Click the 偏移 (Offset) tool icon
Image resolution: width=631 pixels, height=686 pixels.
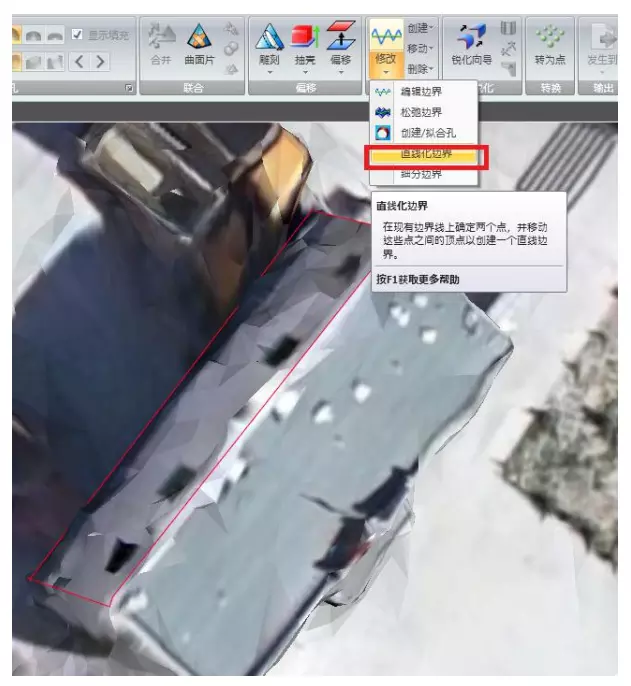click(x=341, y=43)
